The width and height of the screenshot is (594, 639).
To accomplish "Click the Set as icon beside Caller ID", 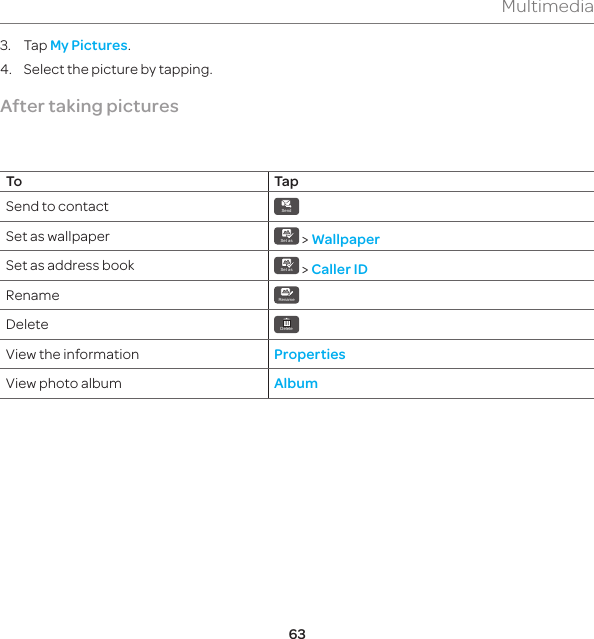I will [x=286, y=265].
